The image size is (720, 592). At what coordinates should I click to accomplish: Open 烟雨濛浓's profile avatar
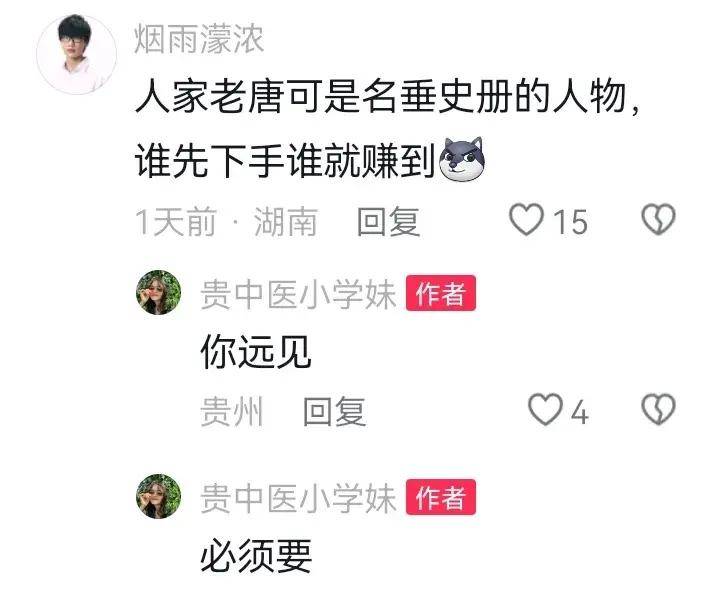77,55
